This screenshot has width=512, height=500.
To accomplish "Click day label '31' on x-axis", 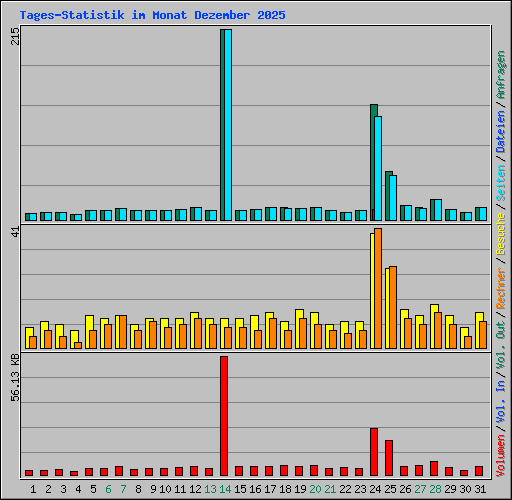I will tap(480, 489).
